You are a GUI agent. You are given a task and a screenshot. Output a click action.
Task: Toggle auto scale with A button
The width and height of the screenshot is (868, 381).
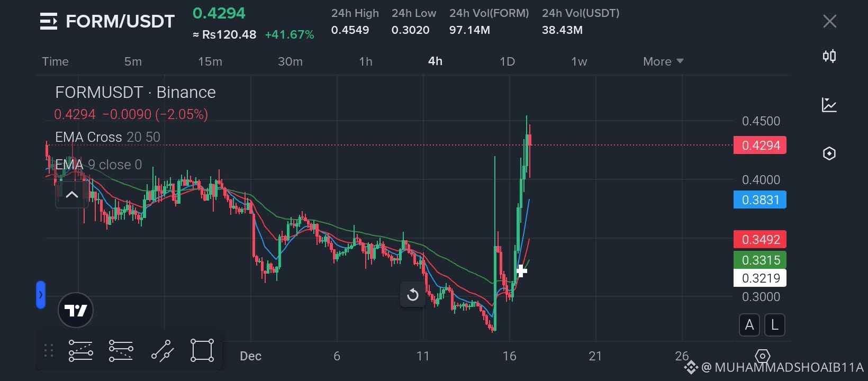749,325
